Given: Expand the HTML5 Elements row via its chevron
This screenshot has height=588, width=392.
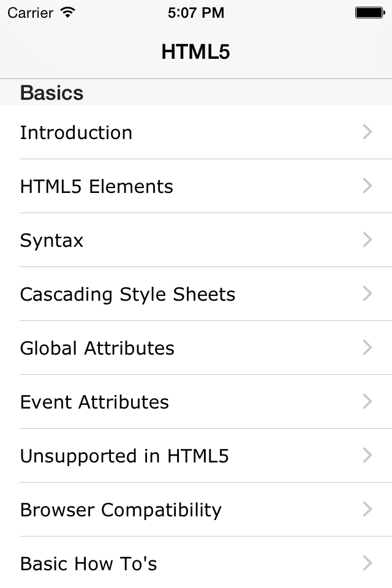Looking at the screenshot, I should click(x=367, y=186).
